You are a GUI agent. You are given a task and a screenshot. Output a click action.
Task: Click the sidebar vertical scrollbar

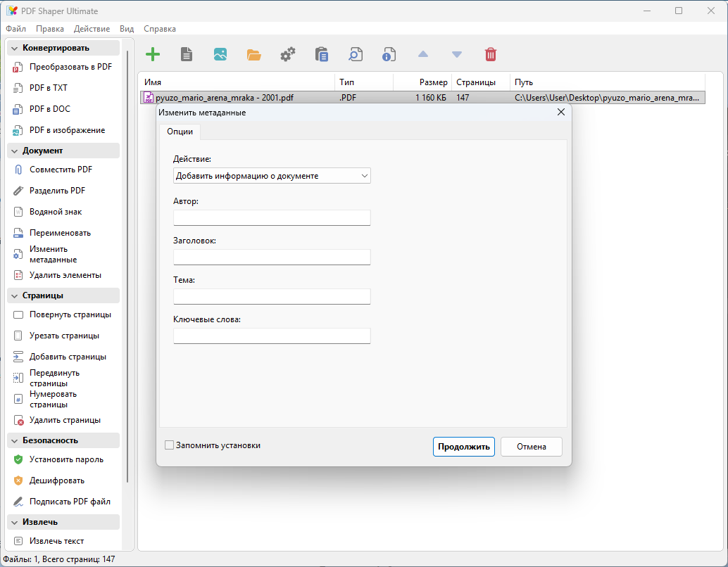(x=127, y=267)
